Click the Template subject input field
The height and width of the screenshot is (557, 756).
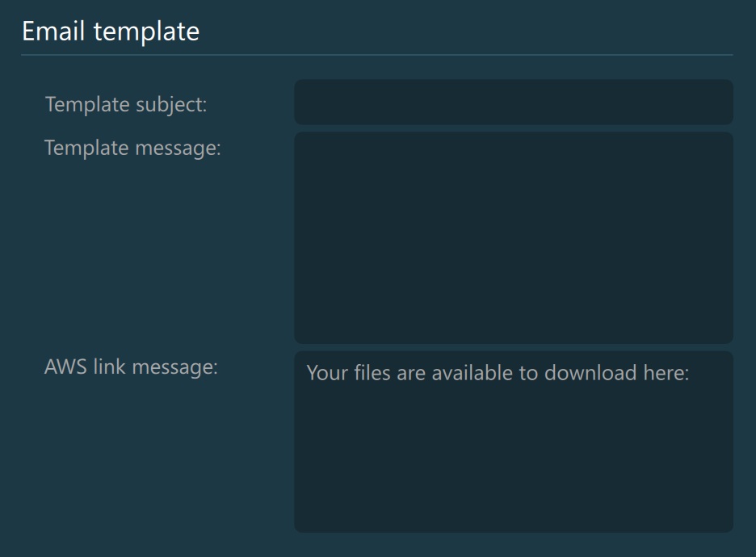tap(513, 103)
